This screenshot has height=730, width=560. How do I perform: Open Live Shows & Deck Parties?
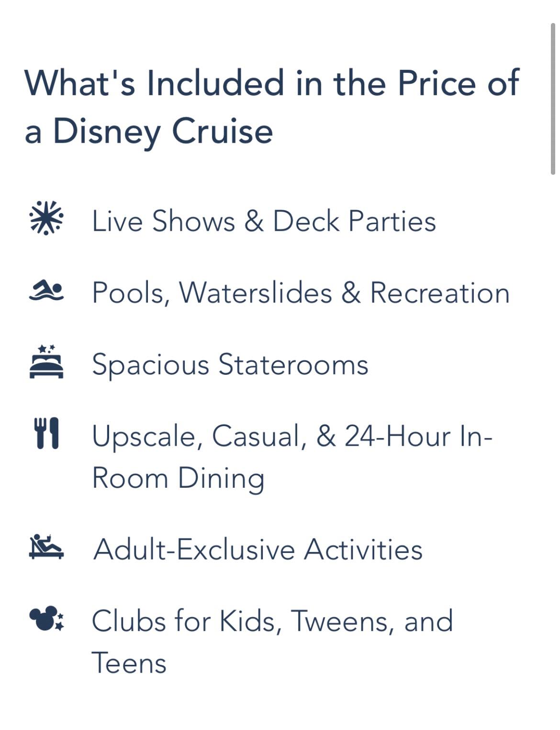264,221
